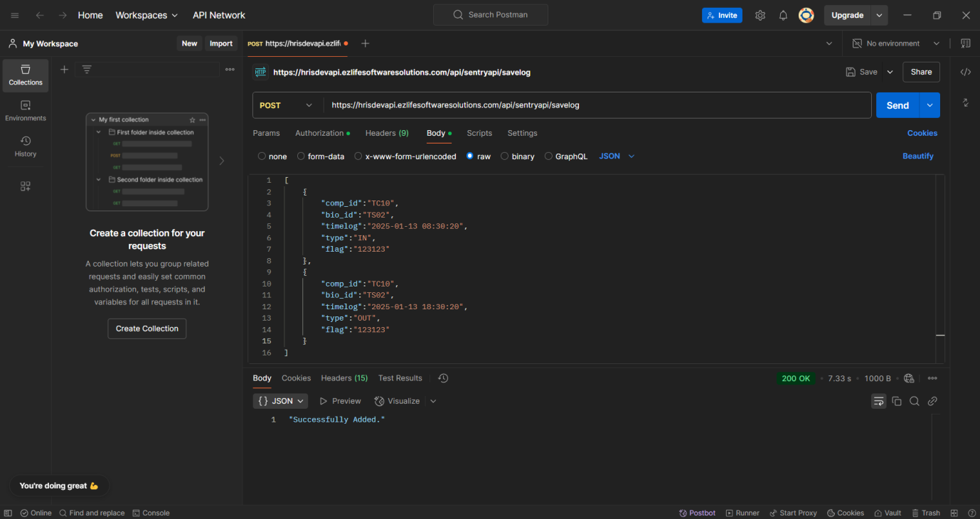Switch to the Settings tab
Viewport: 980px width, 519px height.
[522, 133]
